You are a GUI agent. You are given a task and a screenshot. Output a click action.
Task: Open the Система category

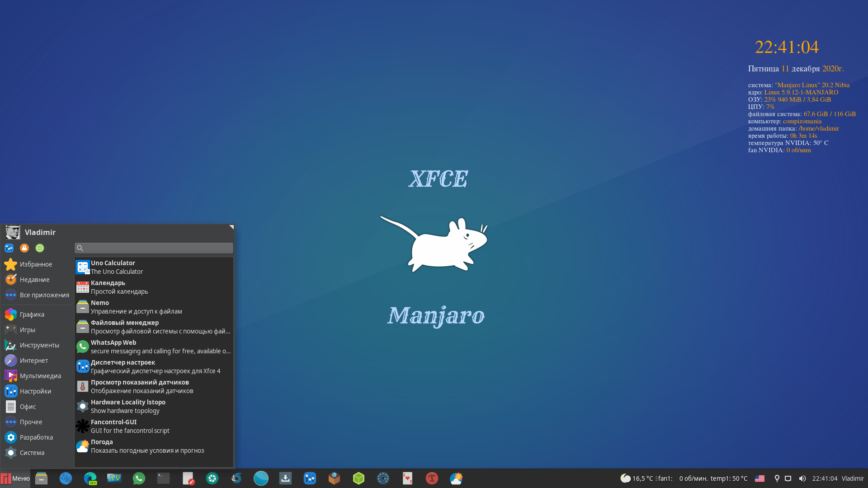pos(32,452)
